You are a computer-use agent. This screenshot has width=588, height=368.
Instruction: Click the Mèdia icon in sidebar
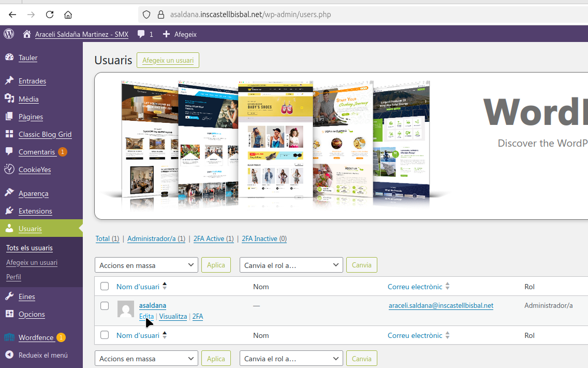tap(9, 98)
